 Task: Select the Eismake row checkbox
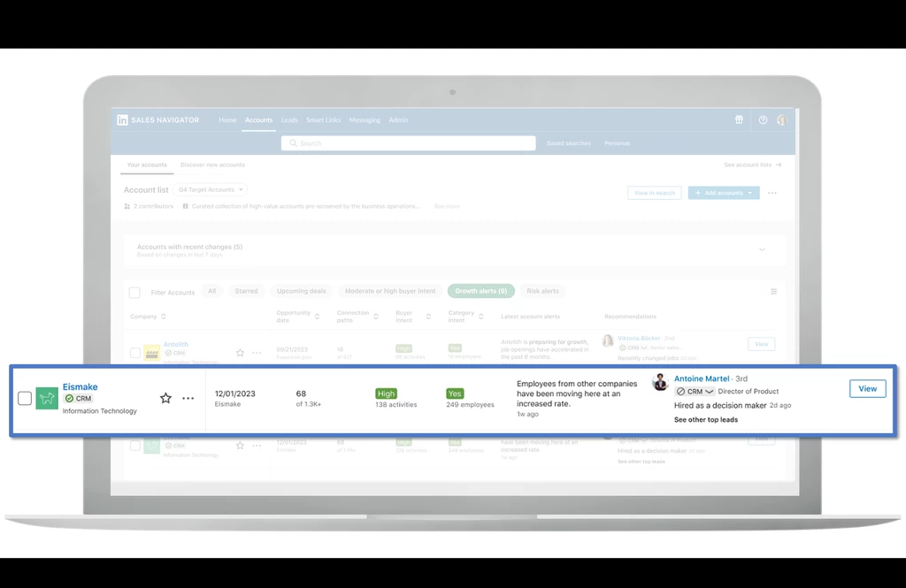click(x=25, y=398)
